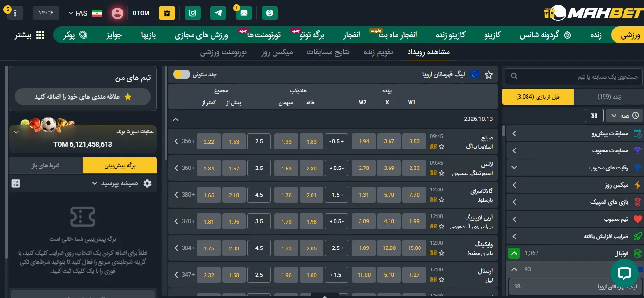Click favorite star for صباح match
Viewport: 644px width, 298px height.
click(441, 147)
